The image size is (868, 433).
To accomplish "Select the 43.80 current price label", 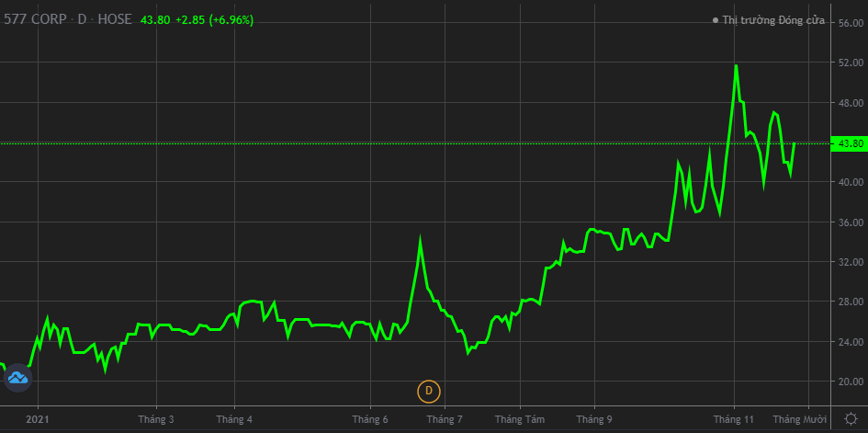I will tap(851, 144).
